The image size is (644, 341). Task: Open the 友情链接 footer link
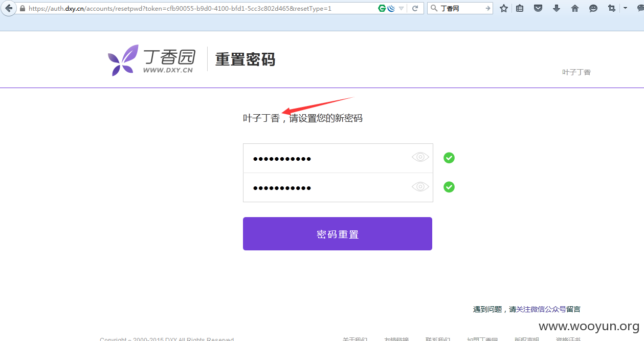coord(396,339)
